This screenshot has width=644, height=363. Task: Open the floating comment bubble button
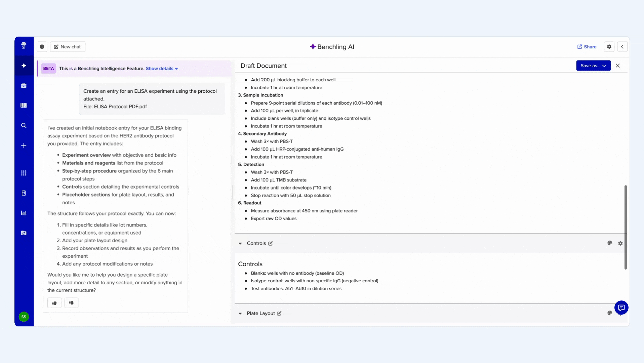(621, 308)
